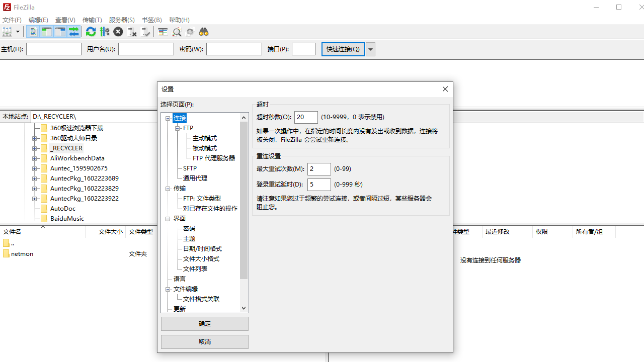Cancel the current operation
Screen dimensions: 644x362
point(118,32)
